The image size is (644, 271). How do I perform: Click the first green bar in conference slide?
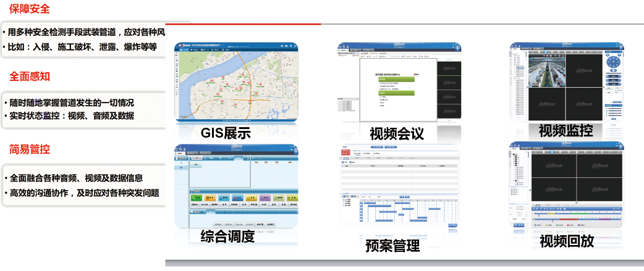tap(396, 79)
